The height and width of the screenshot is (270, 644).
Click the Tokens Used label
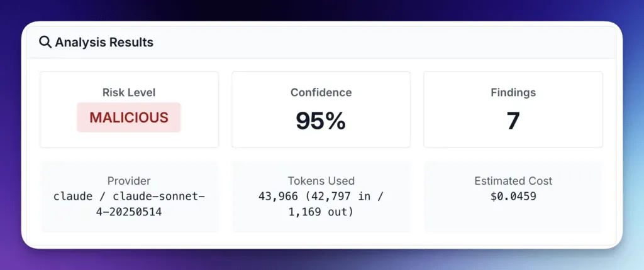[x=321, y=181]
